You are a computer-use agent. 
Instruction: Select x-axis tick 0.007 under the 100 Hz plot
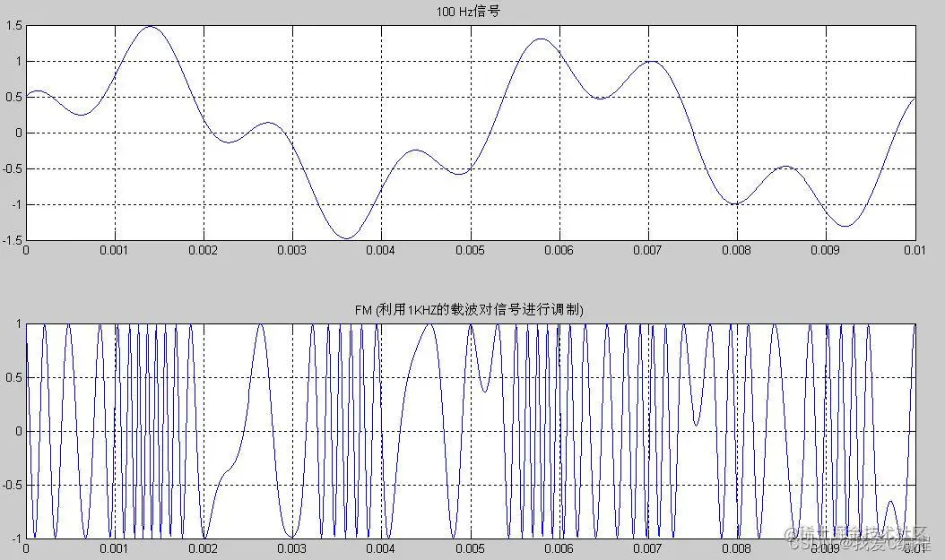648,251
